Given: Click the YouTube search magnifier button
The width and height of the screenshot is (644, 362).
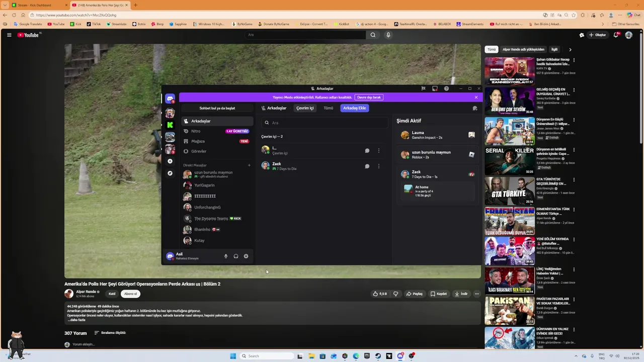Looking at the screenshot, I should point(373,35).
